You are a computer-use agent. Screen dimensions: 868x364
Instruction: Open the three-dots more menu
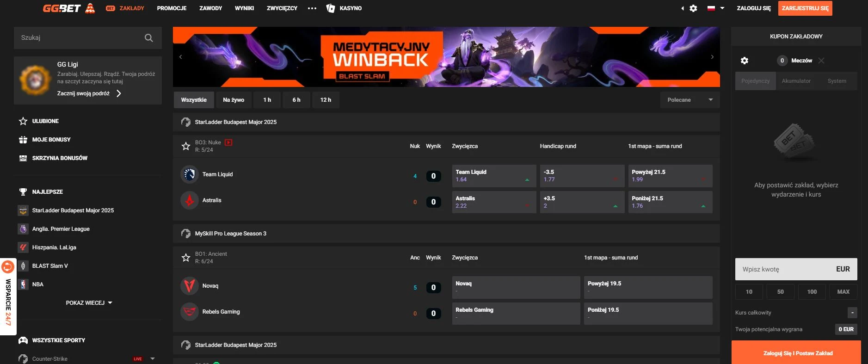click(312, 8)
